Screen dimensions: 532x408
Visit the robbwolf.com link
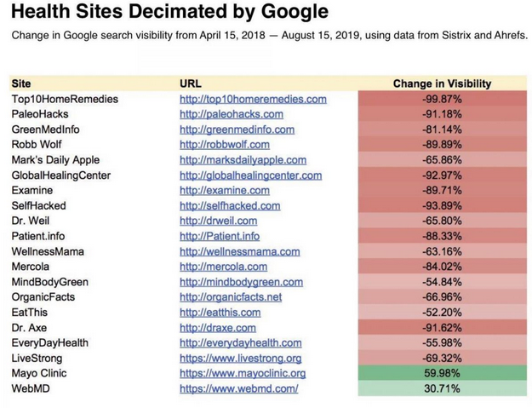pyautogui.click(x=225, y=145)
